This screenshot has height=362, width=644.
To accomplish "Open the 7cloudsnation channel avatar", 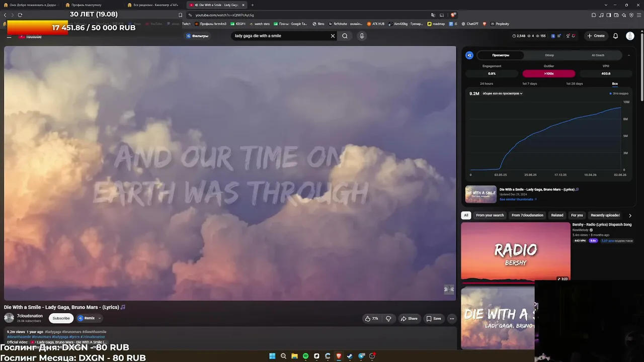I will click(9, 318).
